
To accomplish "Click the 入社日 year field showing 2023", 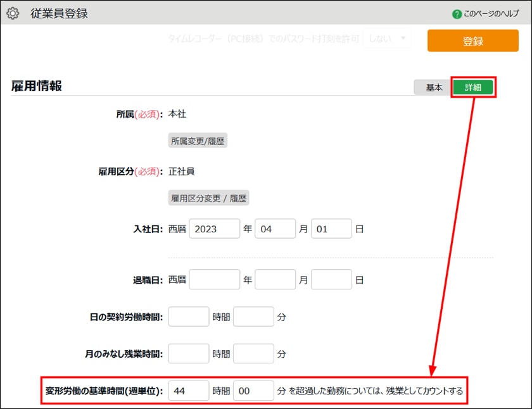I will pyautogui.click(x=214, y=229).
